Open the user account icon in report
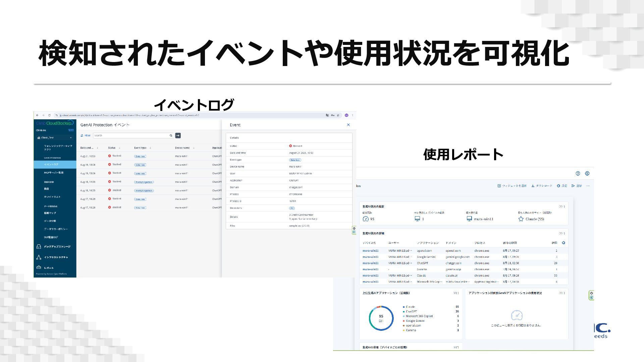The width and height of the screenshot is (644, 362). (x=587, y=173)
